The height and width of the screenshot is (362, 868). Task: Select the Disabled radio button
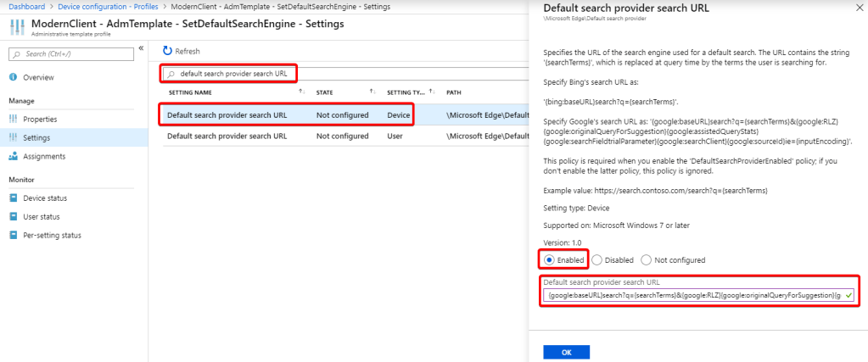(597, 259)
